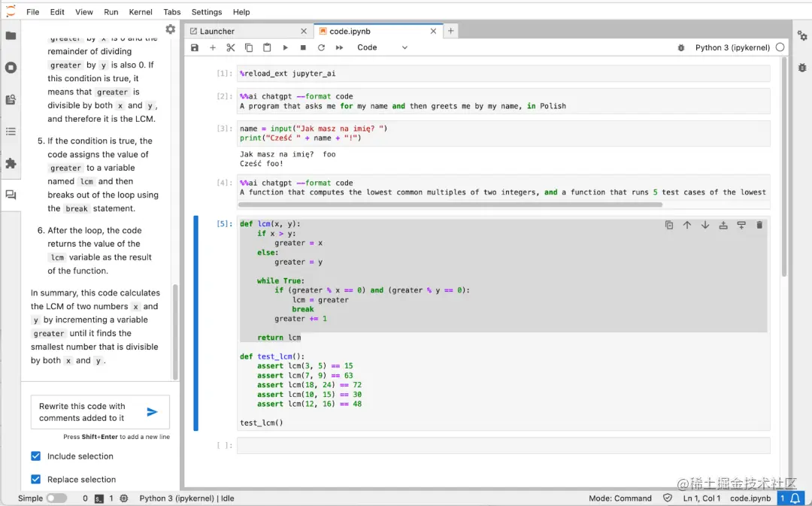Restart the kernel with the circular arrow
This screenshot has height=506, width=812.
point(321,47)
